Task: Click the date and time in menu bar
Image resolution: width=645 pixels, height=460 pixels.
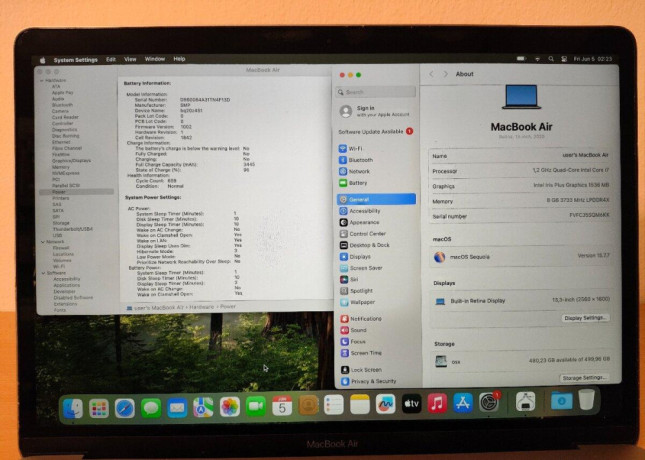Action: (592, 59)
